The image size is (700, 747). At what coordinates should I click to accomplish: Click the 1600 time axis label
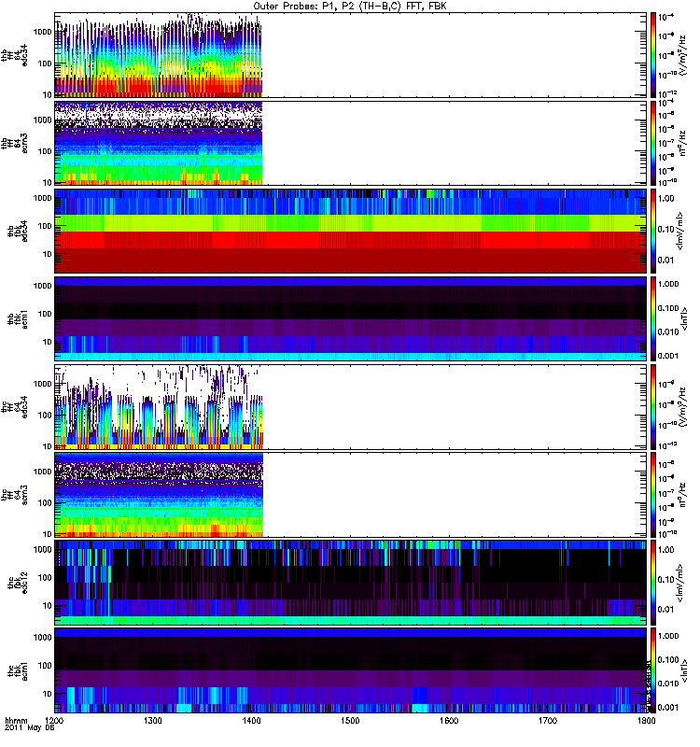pos(449,720)
